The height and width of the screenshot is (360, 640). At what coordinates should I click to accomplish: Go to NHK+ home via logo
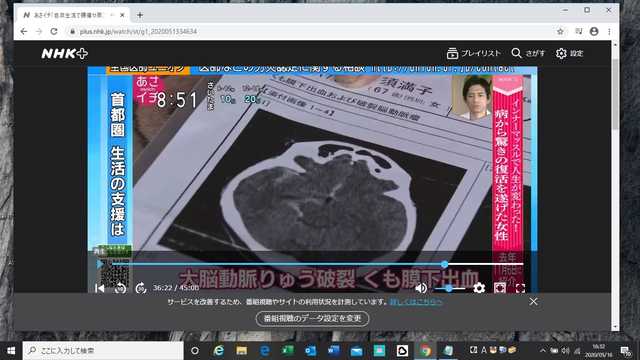(64, 53)
